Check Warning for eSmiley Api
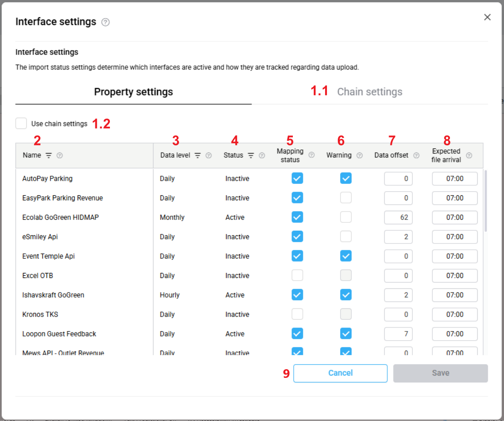504x421 pixels. pos(346,237)
